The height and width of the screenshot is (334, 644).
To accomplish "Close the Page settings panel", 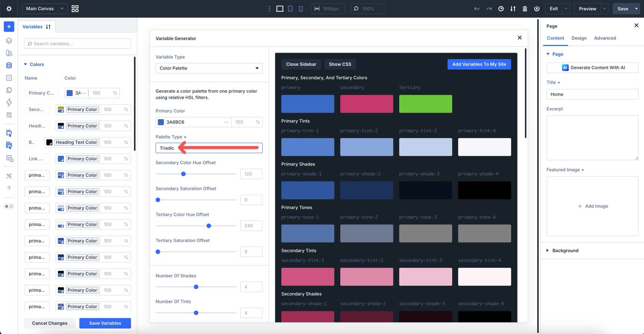I will pyautogui.click(x=636, y=25).
